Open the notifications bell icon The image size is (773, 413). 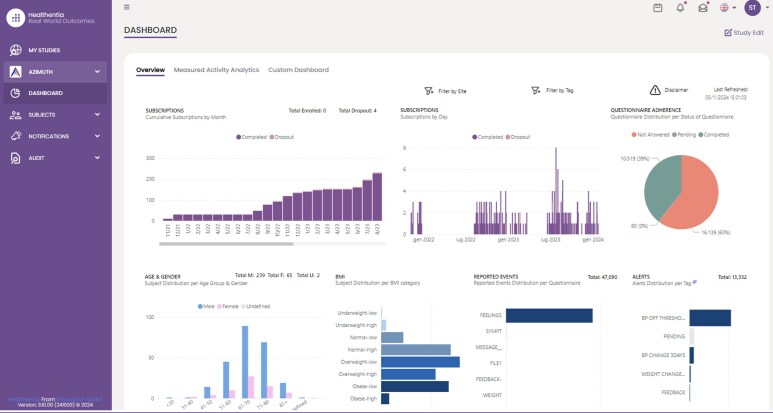click(680, 8)
